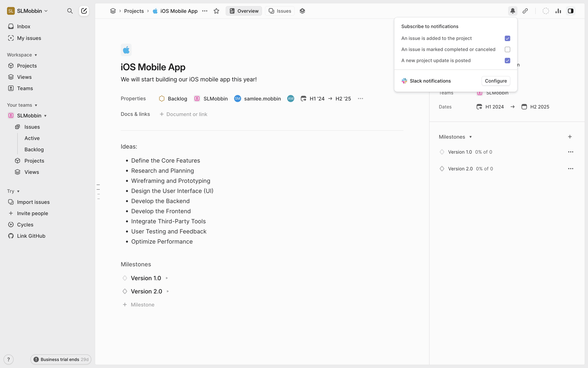Collapse the Your teams section

click(22, 105)
